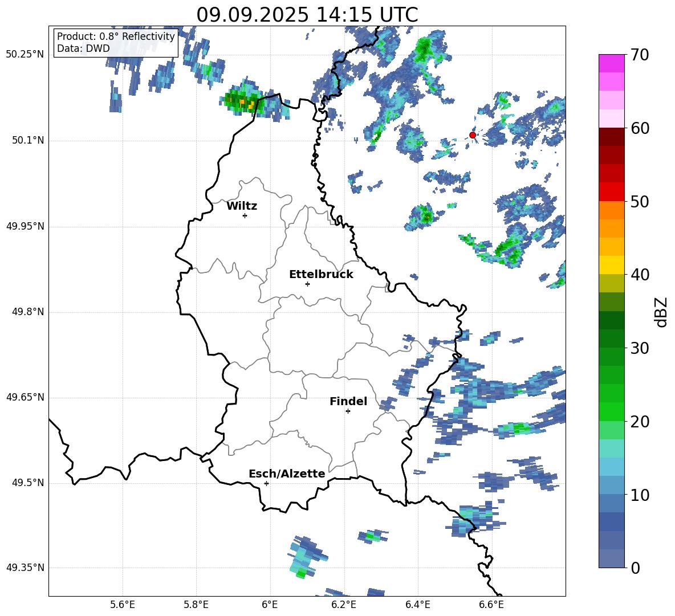Click the yellow-green storm cell north of Wiltz
Viewport: 675px width, 616px height.
(x=243, y=101)
